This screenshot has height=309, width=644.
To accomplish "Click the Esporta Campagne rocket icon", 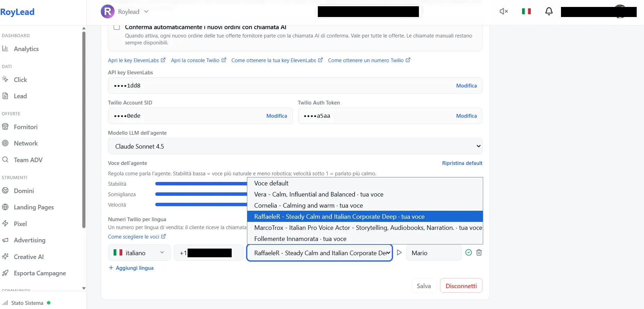I will point(5,273).
